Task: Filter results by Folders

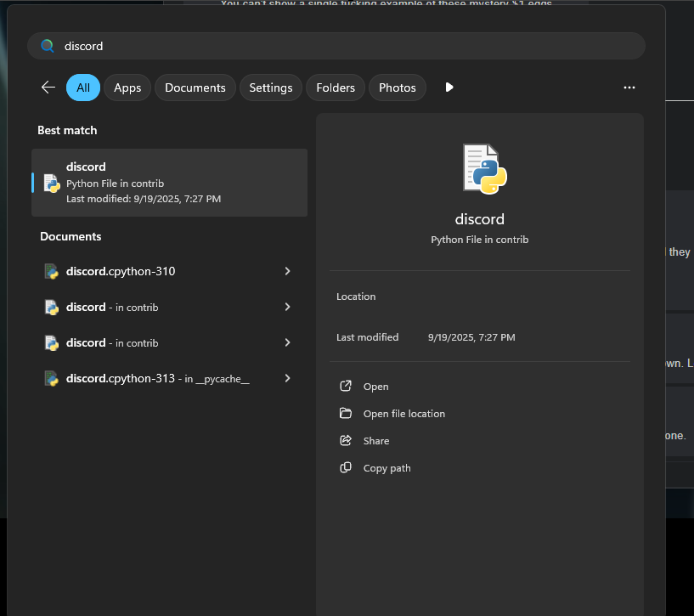Action: click(x=336, y=88)
